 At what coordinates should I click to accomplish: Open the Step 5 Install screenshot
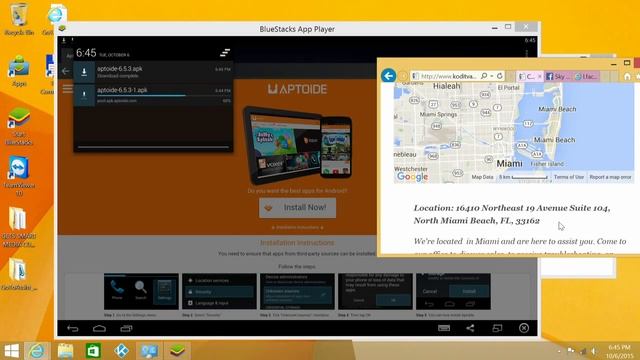(x=453, y=291)
